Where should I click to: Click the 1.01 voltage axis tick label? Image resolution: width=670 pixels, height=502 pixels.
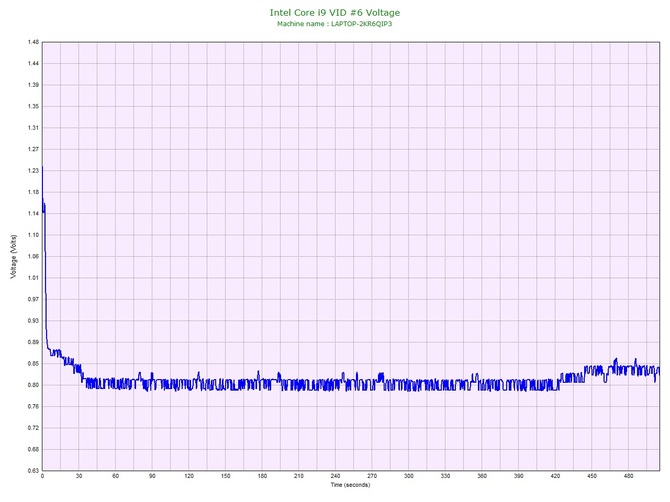tap(33, 278)
